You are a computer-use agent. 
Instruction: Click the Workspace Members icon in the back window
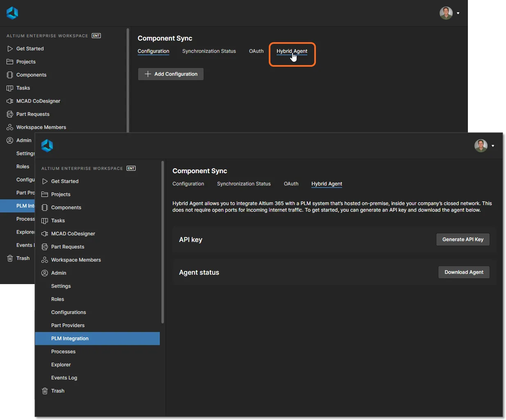tap(10, 127)
